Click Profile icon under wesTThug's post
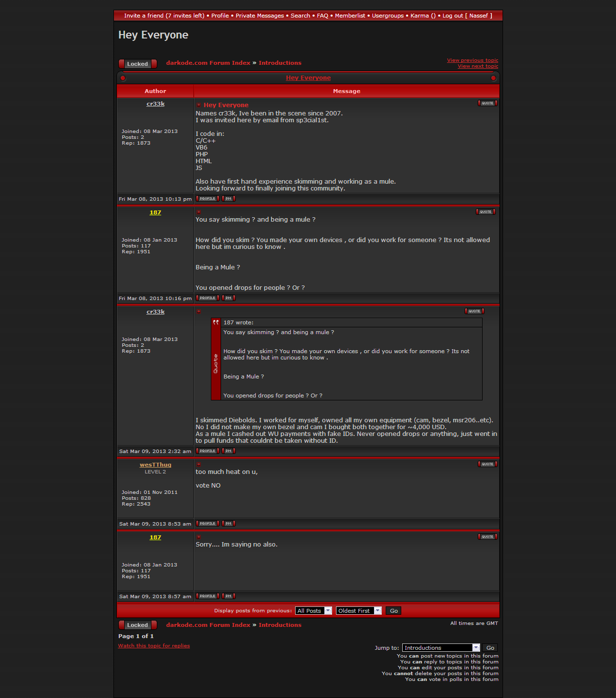This screenshot has width=616, height=698. pos(207,524)
